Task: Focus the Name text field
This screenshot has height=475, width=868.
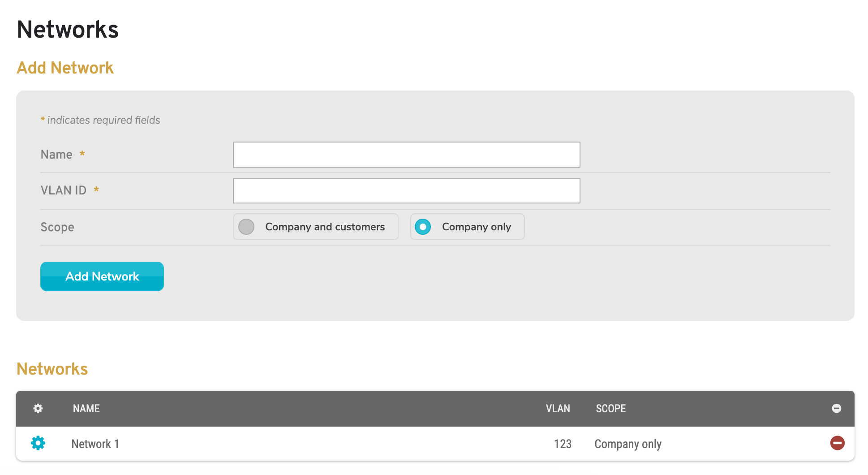Action: pyautogui.click(x=406, y=155)
